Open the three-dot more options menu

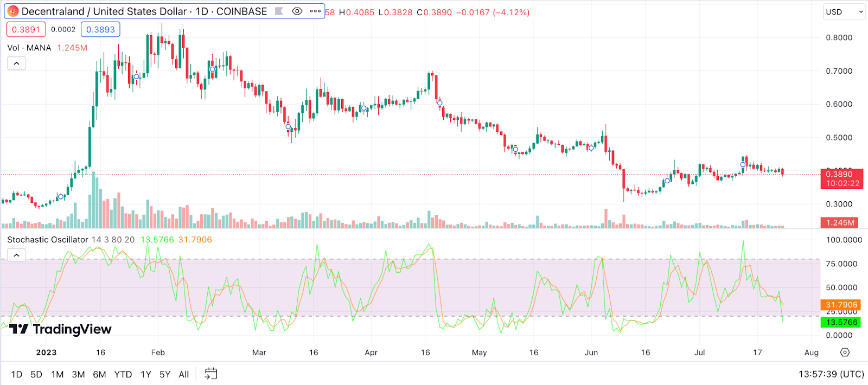click(315, 11)
